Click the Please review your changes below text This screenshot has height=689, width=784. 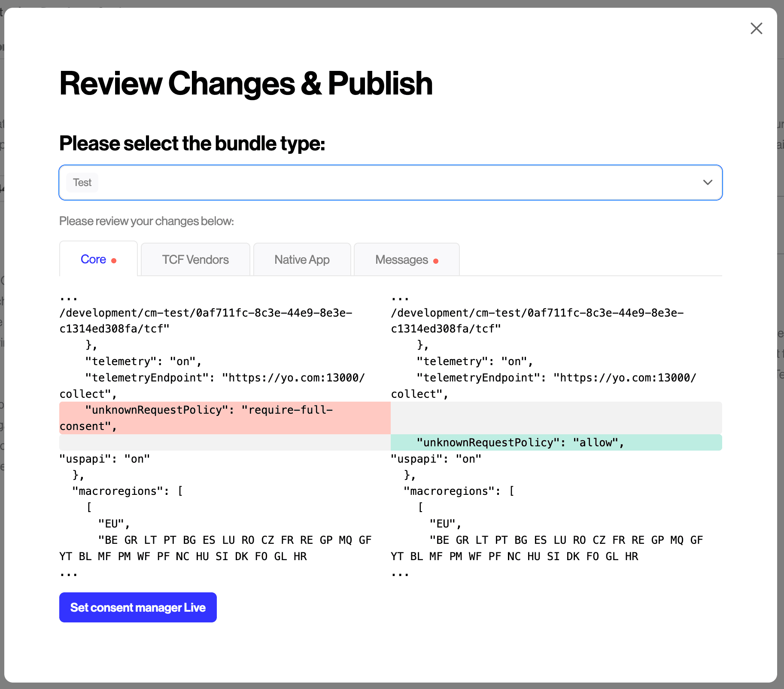pyautogui.click(x=146, y=221)
